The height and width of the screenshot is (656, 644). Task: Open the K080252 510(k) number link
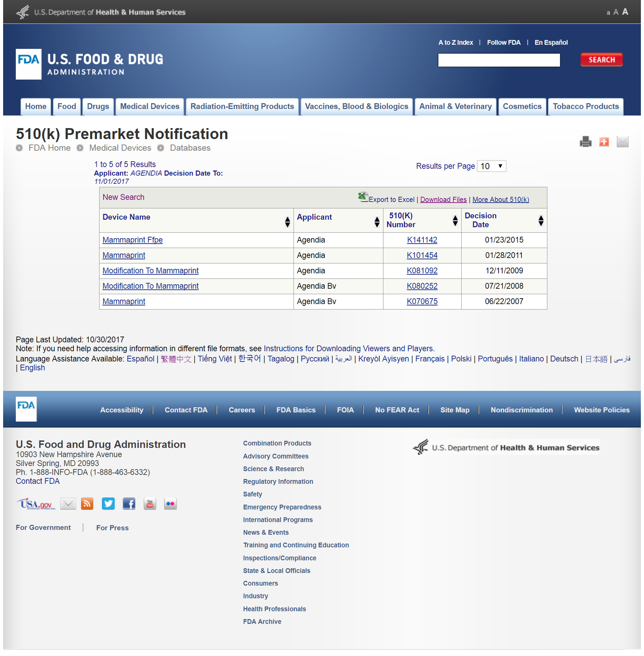pyautogui.click(x=422, y=286)
